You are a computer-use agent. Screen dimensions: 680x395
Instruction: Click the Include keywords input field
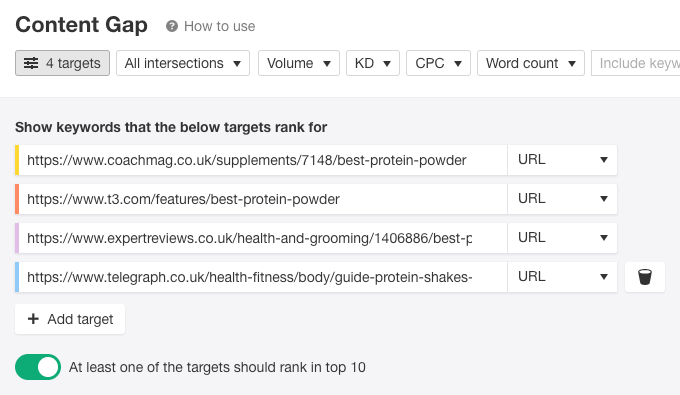[x=635, y=63]
